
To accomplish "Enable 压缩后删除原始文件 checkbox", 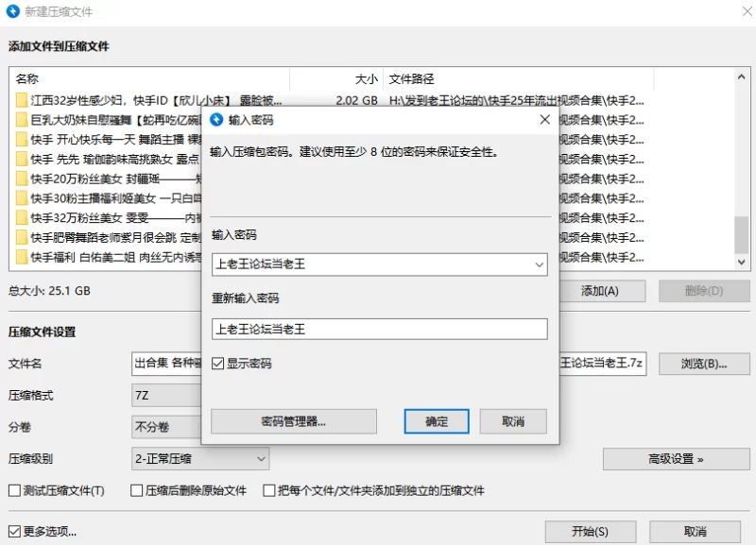I will coord(136,490).
